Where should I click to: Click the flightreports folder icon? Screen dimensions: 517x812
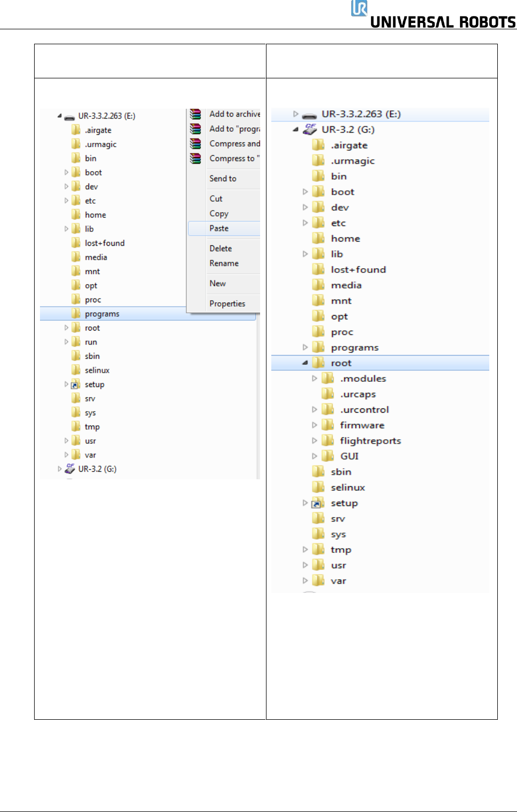327,440
